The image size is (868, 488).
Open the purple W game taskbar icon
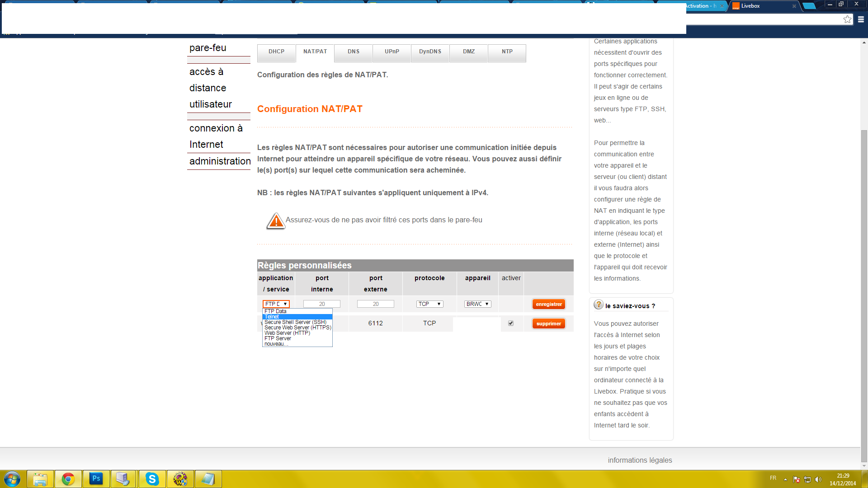180,479
